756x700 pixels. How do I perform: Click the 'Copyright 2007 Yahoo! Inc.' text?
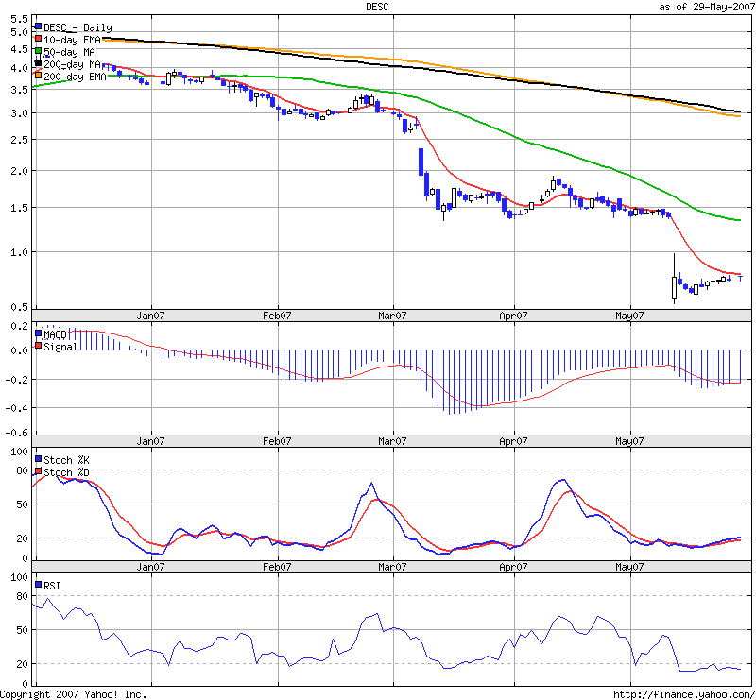click(x=74, y=694)
